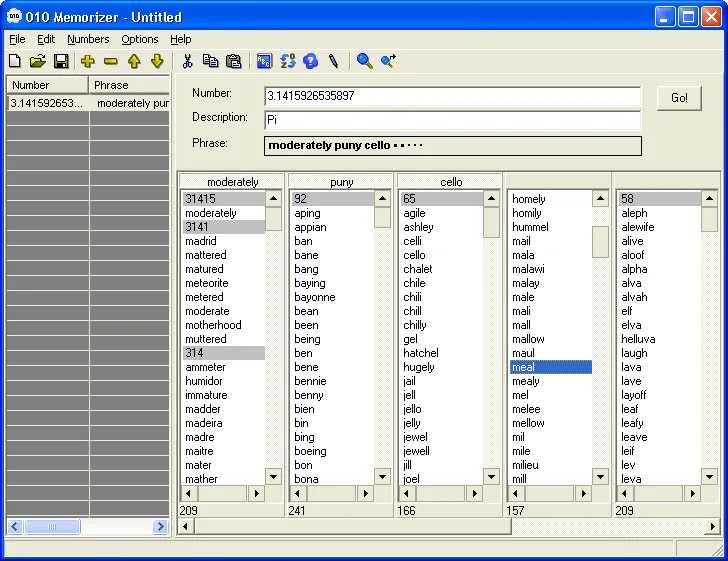Move entry down with yellow down arrow
This screenshot has height=561, width=728.
tap(157, 62)
